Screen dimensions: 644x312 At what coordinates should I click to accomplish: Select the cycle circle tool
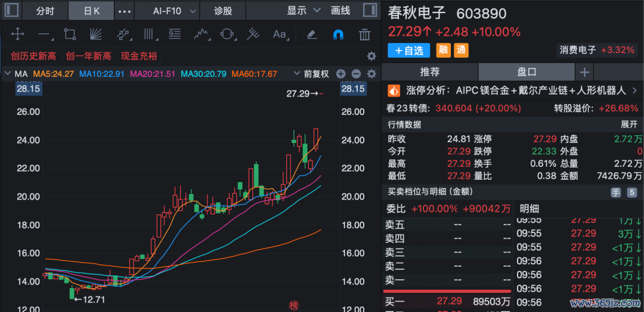coord(227,35)
